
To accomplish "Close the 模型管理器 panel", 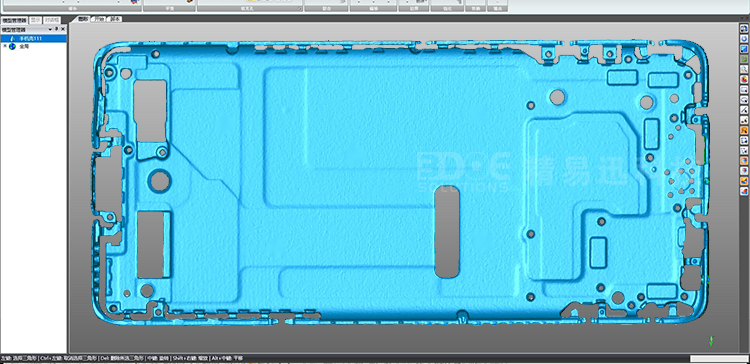I will 63,29.
